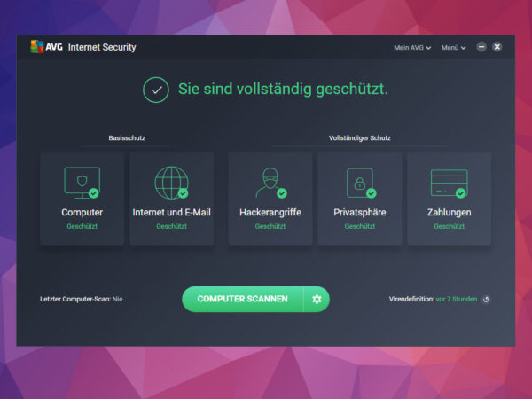Click the Virendefinition vor 7 Stunden link
Screen dimensions: 532x399
tap(457, 299)
